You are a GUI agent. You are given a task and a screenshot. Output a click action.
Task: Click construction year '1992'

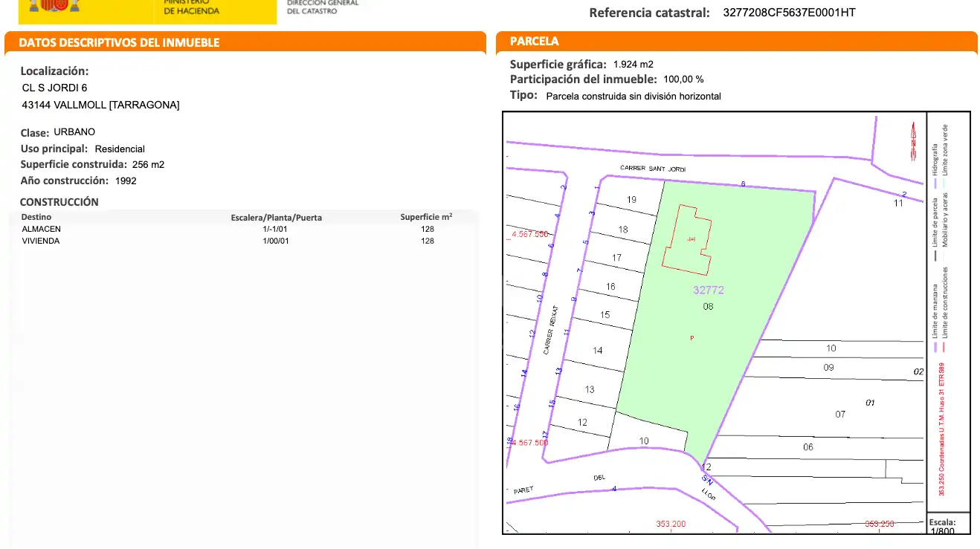tap(126, 181)
